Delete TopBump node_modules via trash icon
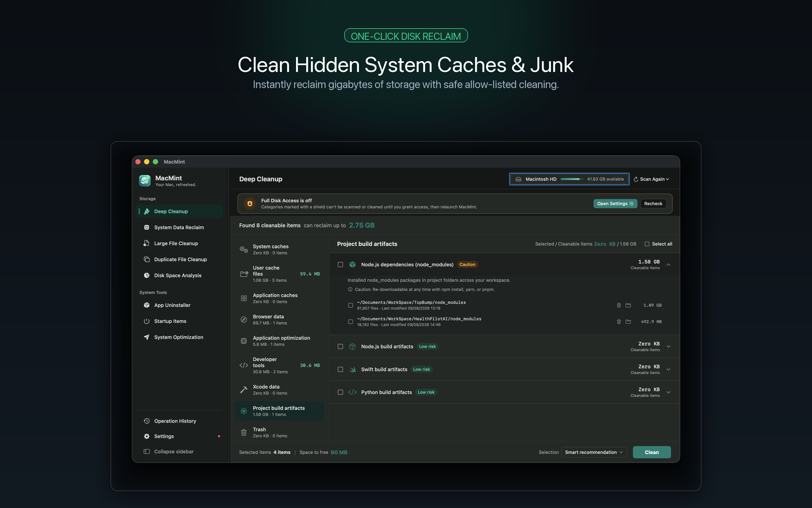Image resolution: width=812 pixels, height=508 pixels. click(x=619, y=305)
